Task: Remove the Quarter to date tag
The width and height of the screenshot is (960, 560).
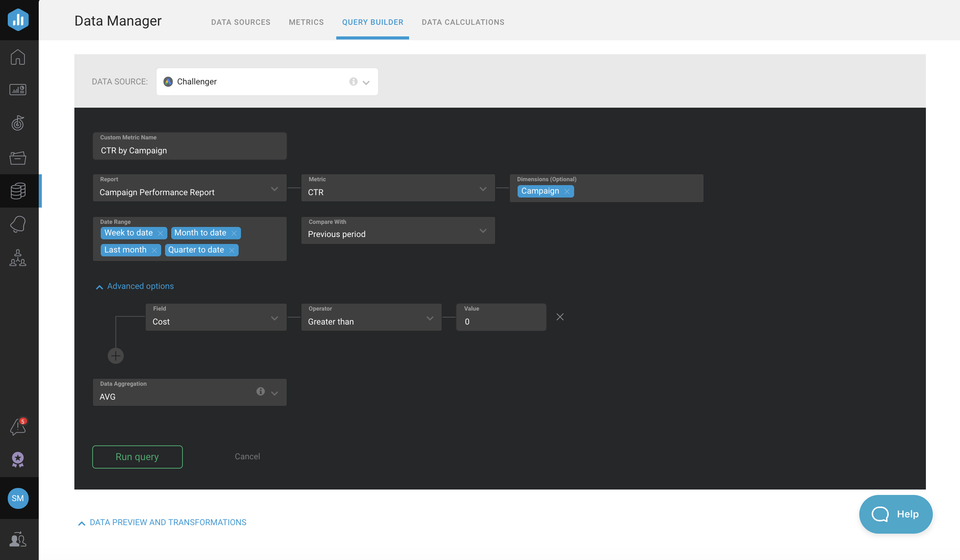Action: (x=232, y=250)
